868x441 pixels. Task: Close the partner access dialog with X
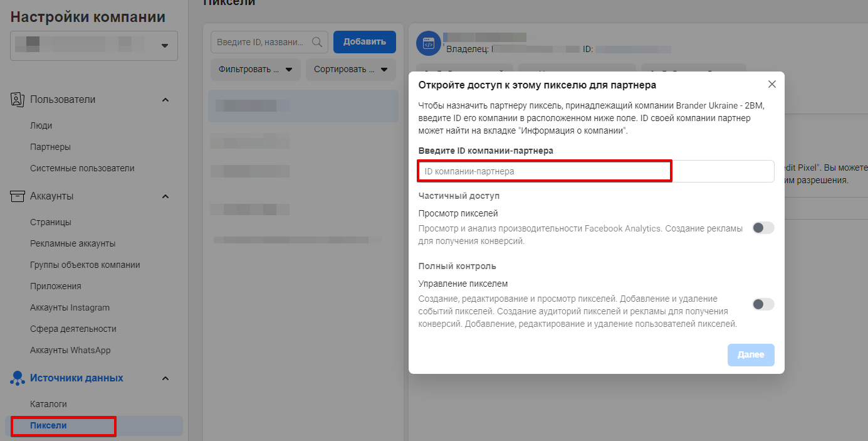point(772,84)
